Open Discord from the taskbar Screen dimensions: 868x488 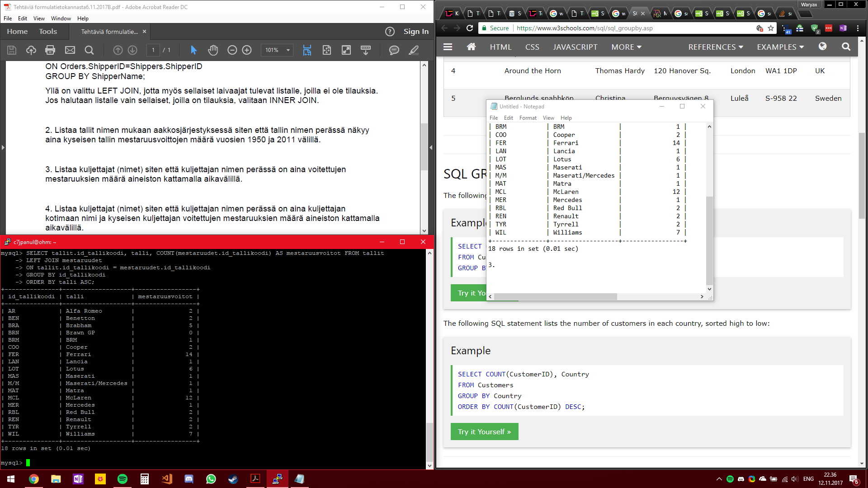189,479
